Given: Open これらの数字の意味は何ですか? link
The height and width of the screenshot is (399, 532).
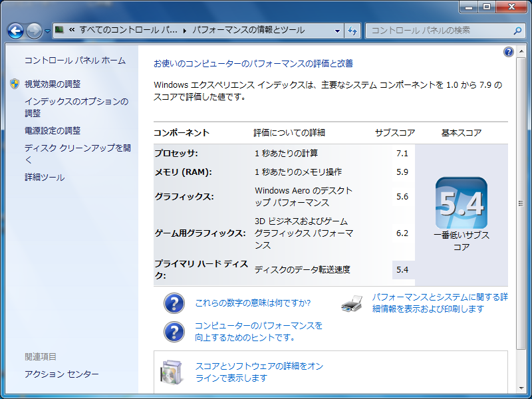Looking at the screenshot, I should 253,303.
